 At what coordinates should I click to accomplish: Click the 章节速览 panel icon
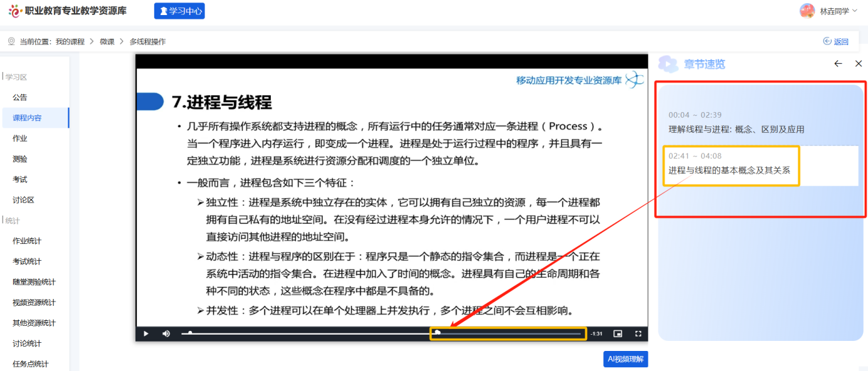(x=667, y=63)
